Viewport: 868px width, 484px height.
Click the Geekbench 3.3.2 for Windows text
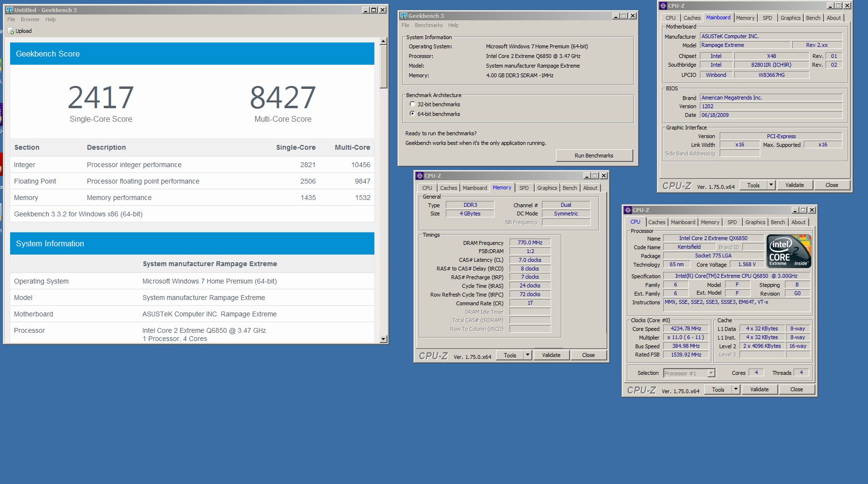click(x=78, y=214)
